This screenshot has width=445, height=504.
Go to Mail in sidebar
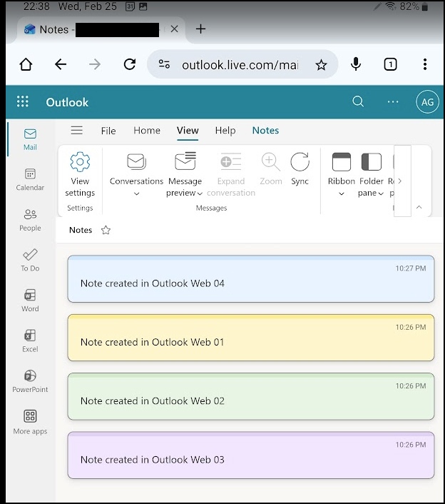(x=30, y=139)
